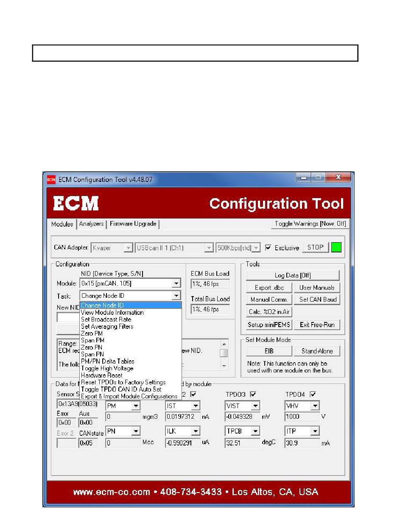Screen dimensions: 403x532
Task: Select PM/PN Delta Tables task
Action: click(131, 361)
